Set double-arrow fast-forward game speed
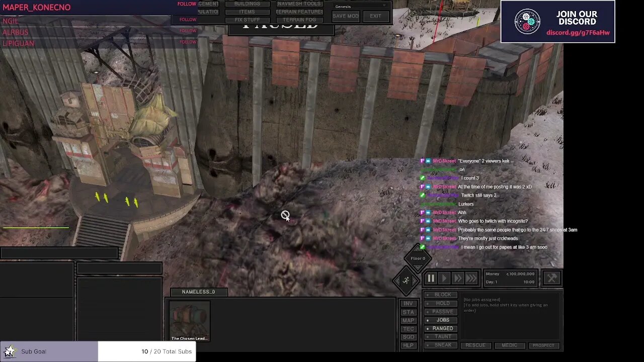644x362 pixels. coord(457,278)
